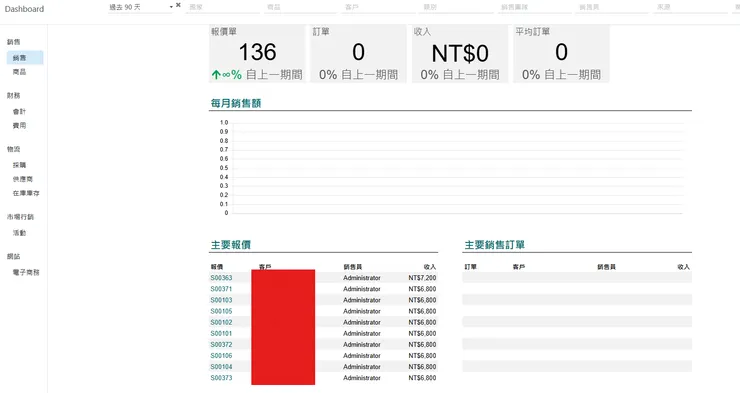The image size is (740, 393).
Task: Click 銷售員 column header in quotations table
Action: [x=353, y=267]
